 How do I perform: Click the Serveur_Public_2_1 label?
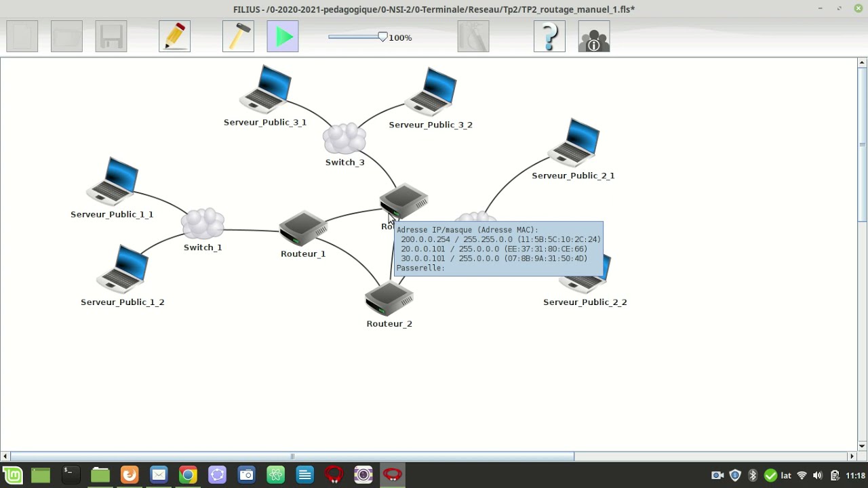click(573, 176)
